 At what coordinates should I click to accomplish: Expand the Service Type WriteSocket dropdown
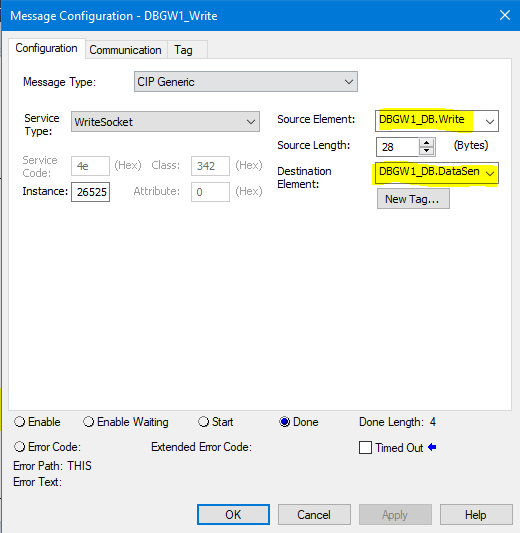coord(165,122)
